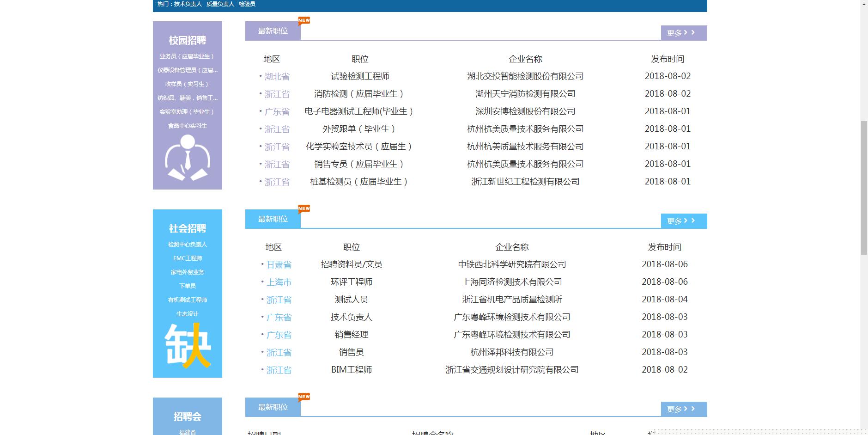
Task: Filter by region 甘肃省
Action: coord(279,265)
